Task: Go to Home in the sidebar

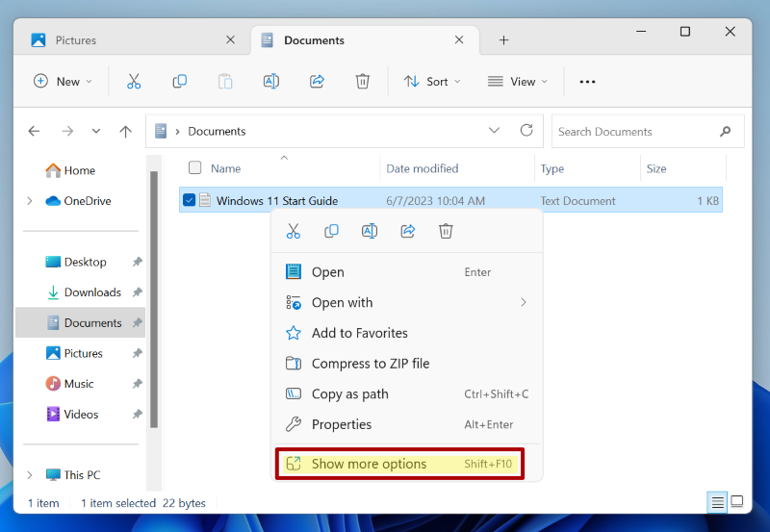Action: (70, 170)
